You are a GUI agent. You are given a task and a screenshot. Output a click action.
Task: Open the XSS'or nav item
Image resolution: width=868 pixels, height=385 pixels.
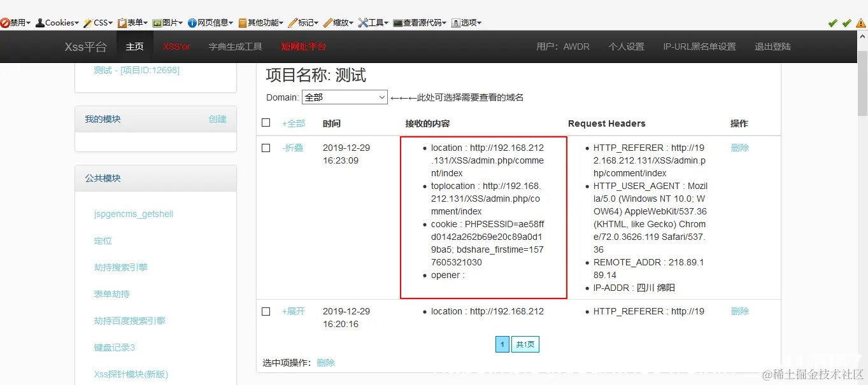(176, 46)
